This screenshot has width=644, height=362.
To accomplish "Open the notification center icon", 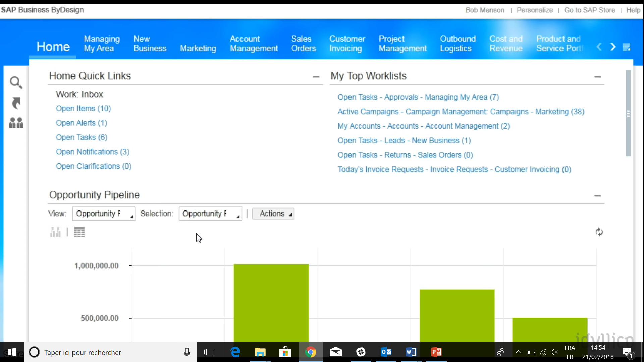I will pyautogui.click(x=628, y=352).
